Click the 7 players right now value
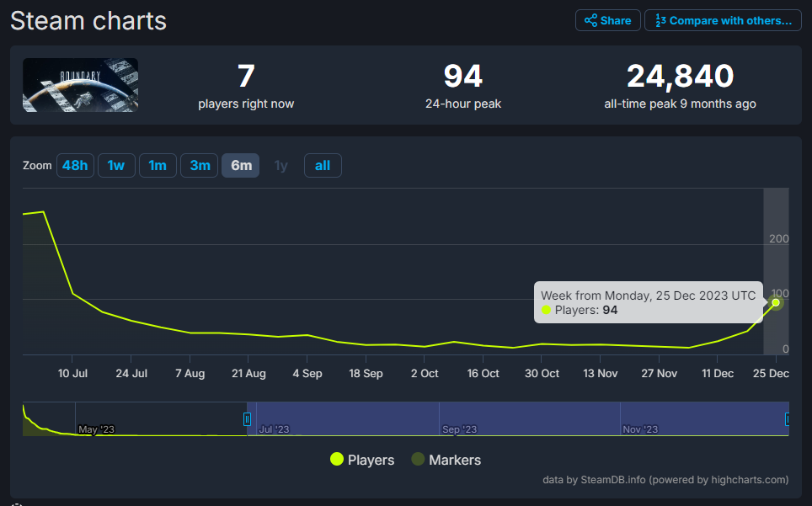The height and width of the screenshot is (506, 812). pyautogui.click(x=246, y=76)
